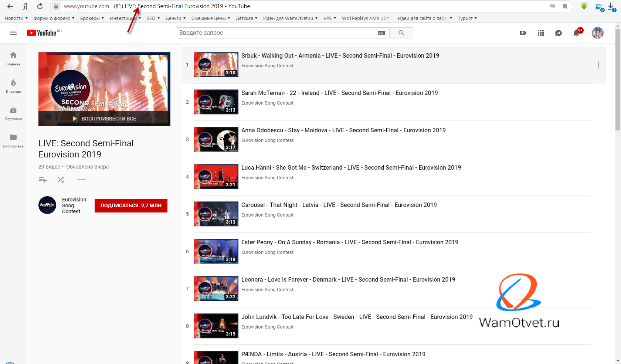Expand the Турист bookmarks folder
This screenshot has height=364, width=621.
click(467, 18)
